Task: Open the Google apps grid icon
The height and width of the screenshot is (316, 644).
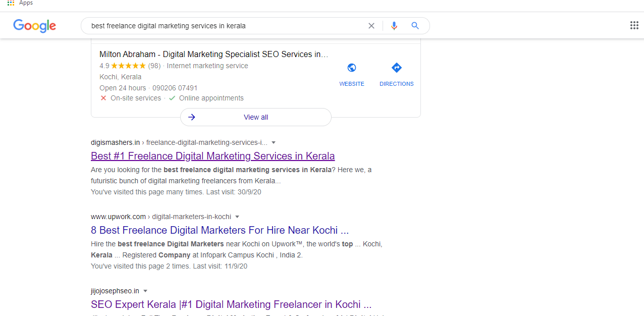Action: click(634, 26)
